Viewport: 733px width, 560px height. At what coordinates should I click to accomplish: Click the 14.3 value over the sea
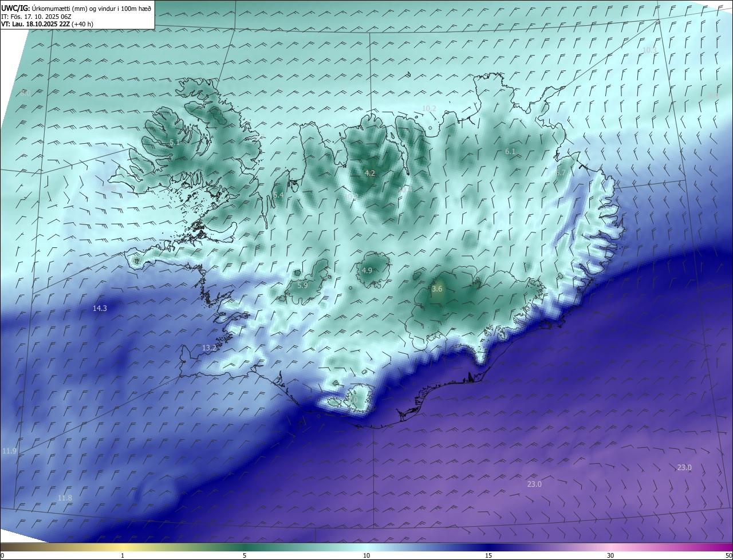tap(100, 308)
